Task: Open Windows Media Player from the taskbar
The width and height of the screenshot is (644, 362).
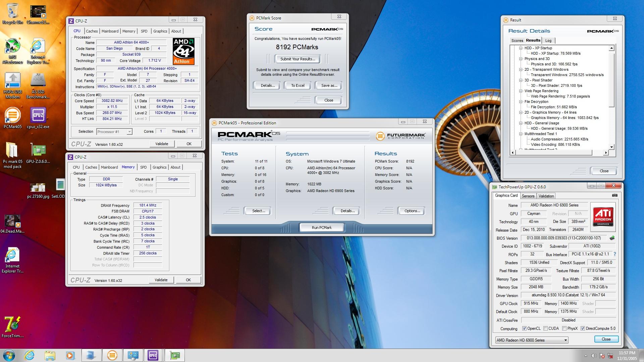Action: click(x=70, y=355)
